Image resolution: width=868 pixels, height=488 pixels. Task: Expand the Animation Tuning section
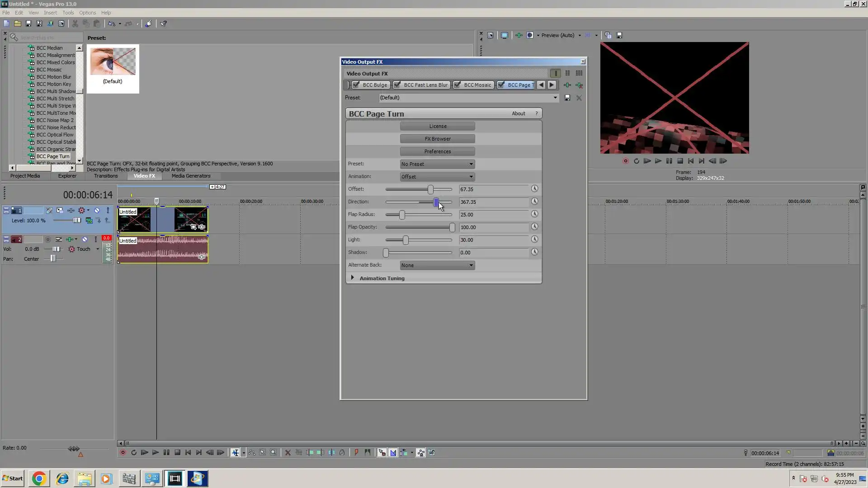tap(353, 278)
